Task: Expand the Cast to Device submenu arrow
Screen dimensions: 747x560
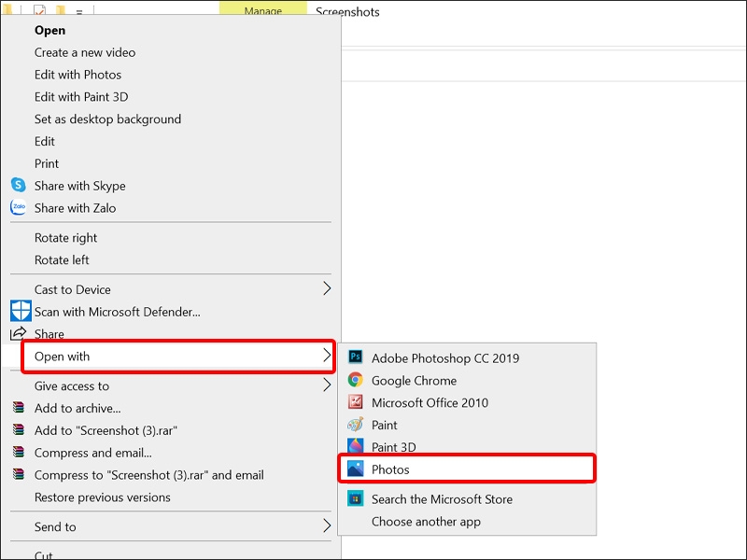Action: [327, 288]
